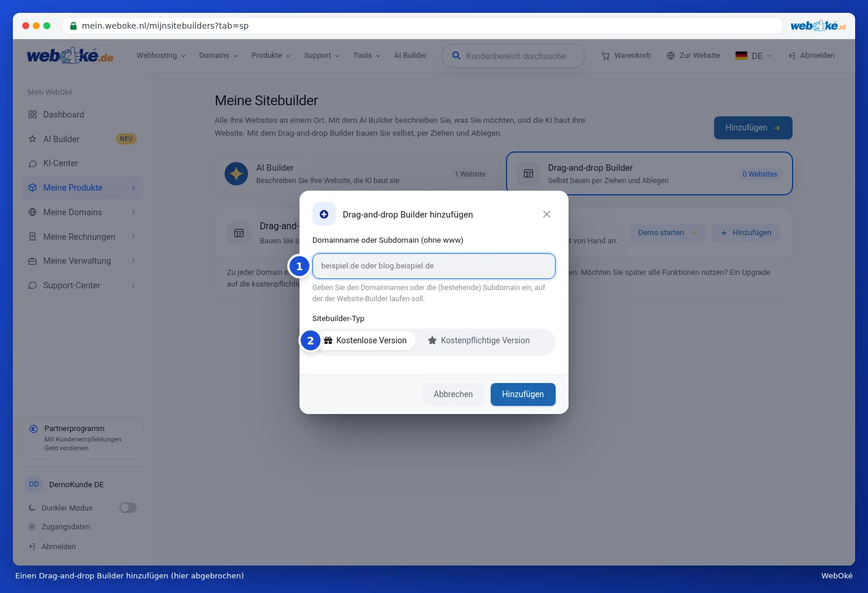
Task: Click the search magnifier icon
Action: (x=456, y=56)
